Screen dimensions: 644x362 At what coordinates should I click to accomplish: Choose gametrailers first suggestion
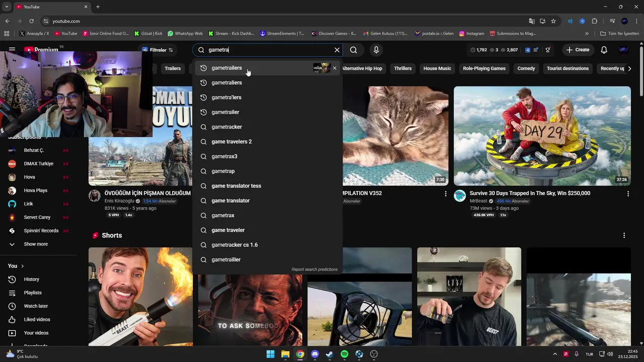point(267,68)
